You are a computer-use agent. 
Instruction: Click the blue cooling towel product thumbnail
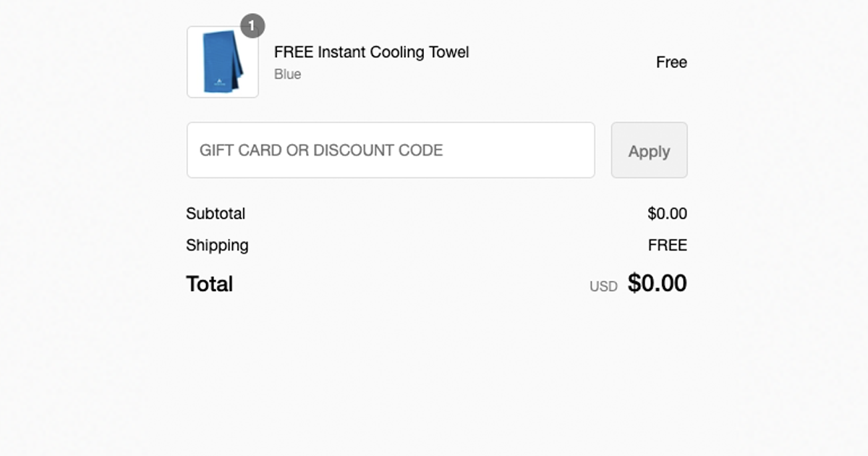pyautogui.click(x=223, y=62)
